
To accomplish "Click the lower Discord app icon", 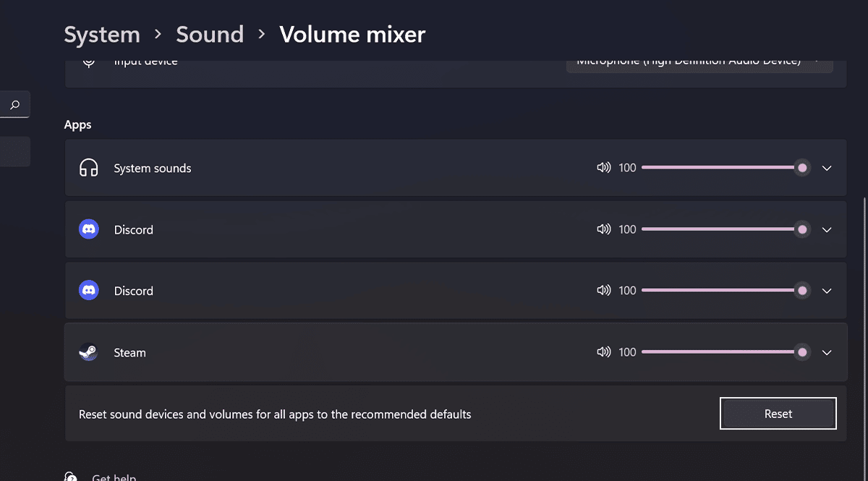I will coord(88,291).
